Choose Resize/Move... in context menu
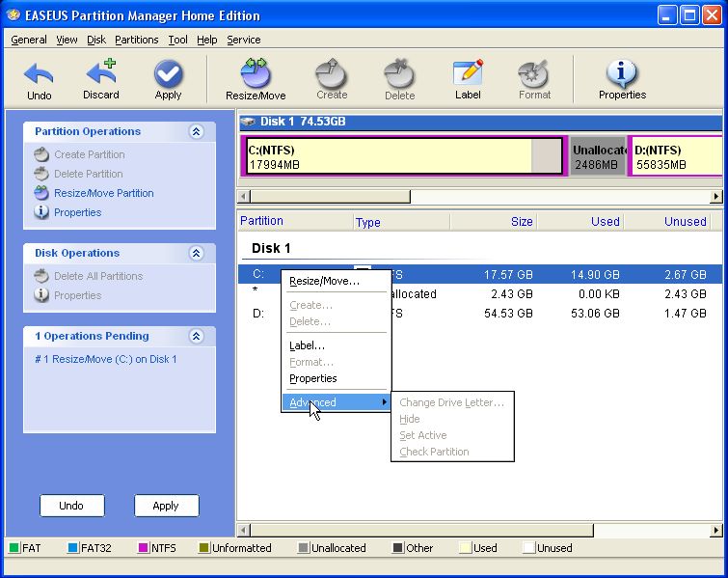 click(x=337, y=281)
